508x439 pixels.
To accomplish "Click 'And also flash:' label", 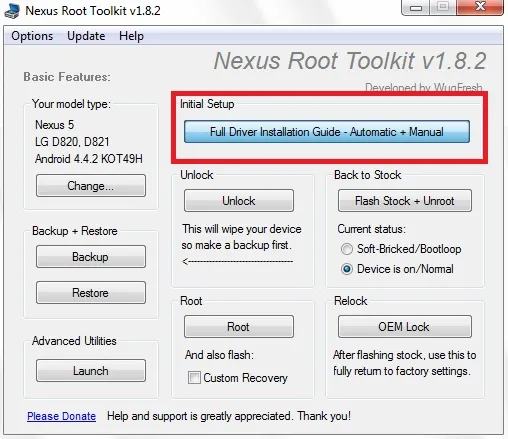I will (219, 355).
